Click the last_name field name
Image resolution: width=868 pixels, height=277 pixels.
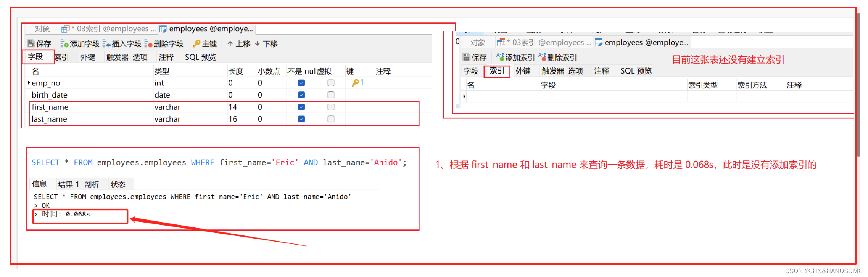coord(49,119)
